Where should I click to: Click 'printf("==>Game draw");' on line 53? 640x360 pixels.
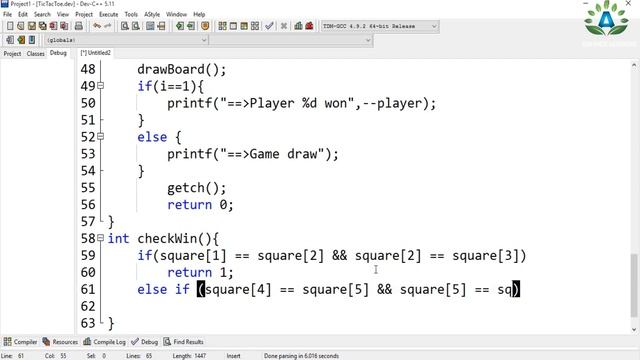point(253,154)
